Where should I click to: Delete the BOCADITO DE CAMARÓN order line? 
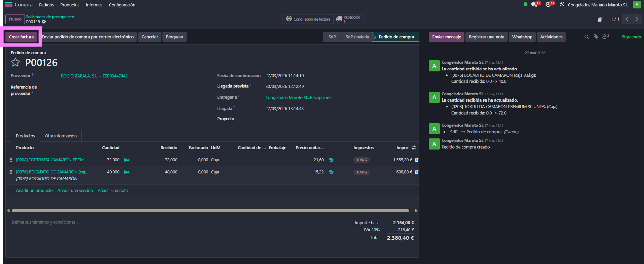(x=417, y=172)
